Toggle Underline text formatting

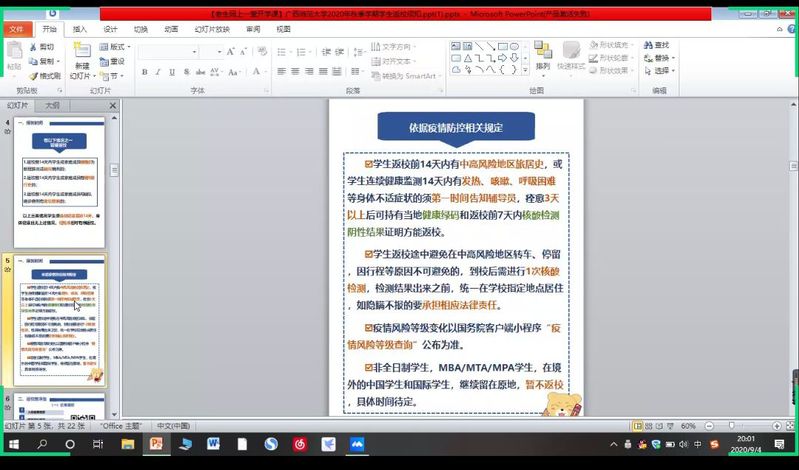tap(171, 72)
